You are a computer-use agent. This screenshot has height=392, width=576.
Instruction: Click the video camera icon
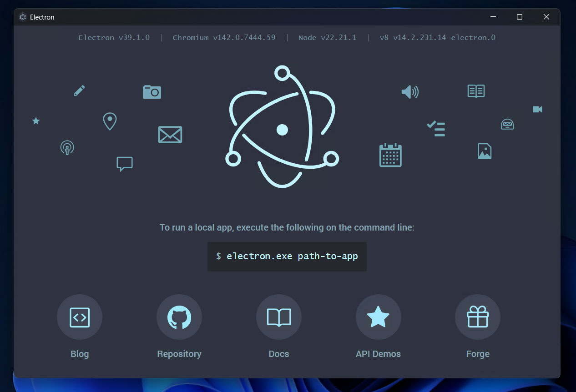(x=537, y=109)
